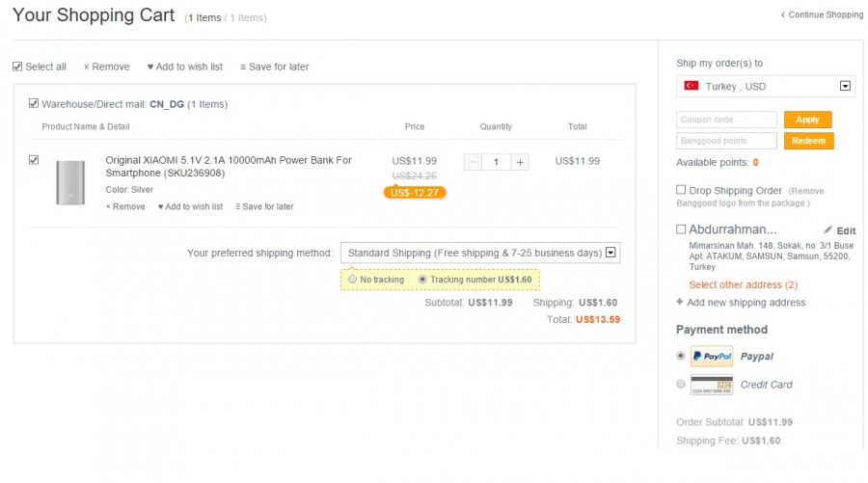Increase quantity with the plus button
868x483 pixels.
520,162
